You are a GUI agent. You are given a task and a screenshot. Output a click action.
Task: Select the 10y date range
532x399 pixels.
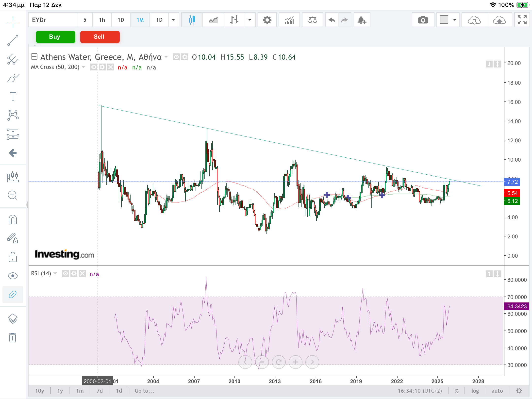[40, 391]
